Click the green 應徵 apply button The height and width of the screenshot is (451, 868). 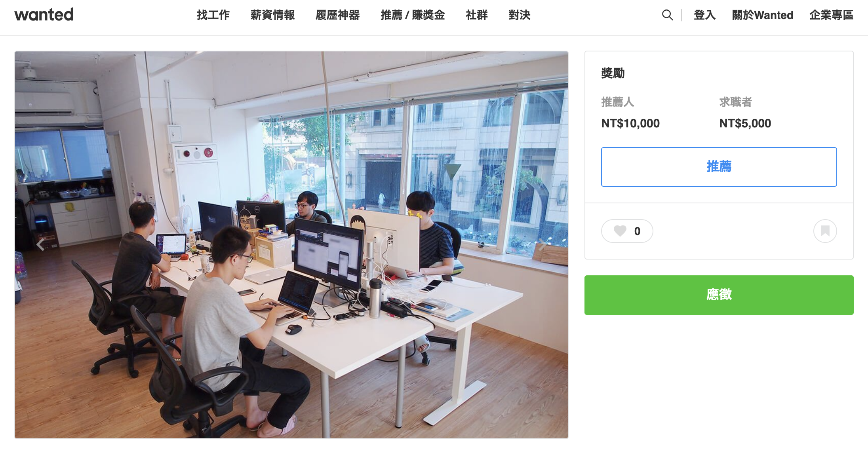[x=719, y=295]
